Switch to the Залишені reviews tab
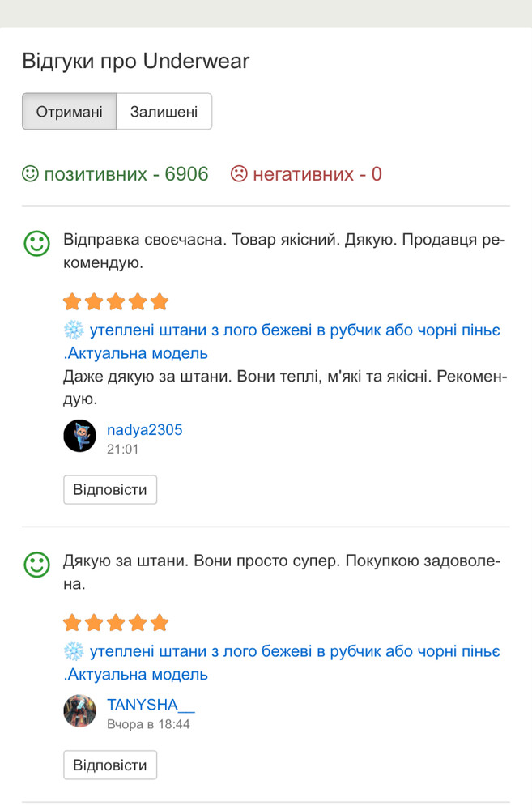 point(164,112)
